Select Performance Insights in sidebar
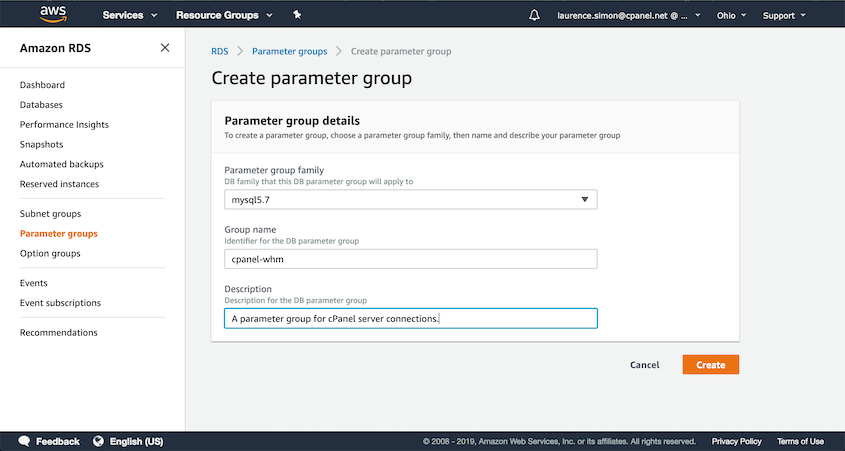Screen dimensions: 845x451 point(64,124)
